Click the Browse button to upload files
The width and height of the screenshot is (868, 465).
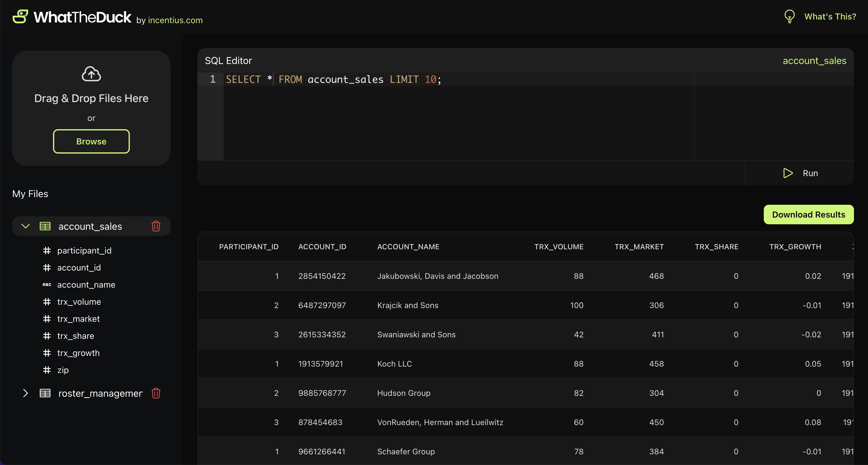[91, 141]
